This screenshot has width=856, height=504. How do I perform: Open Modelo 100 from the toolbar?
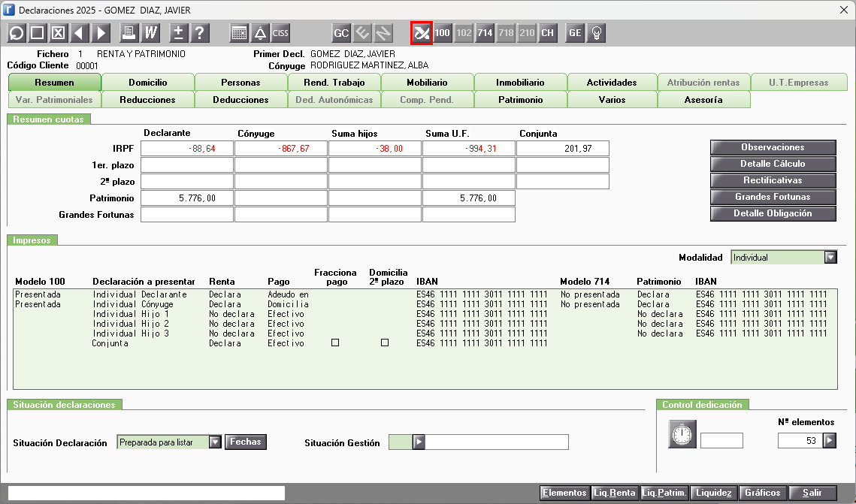[442, 33]
